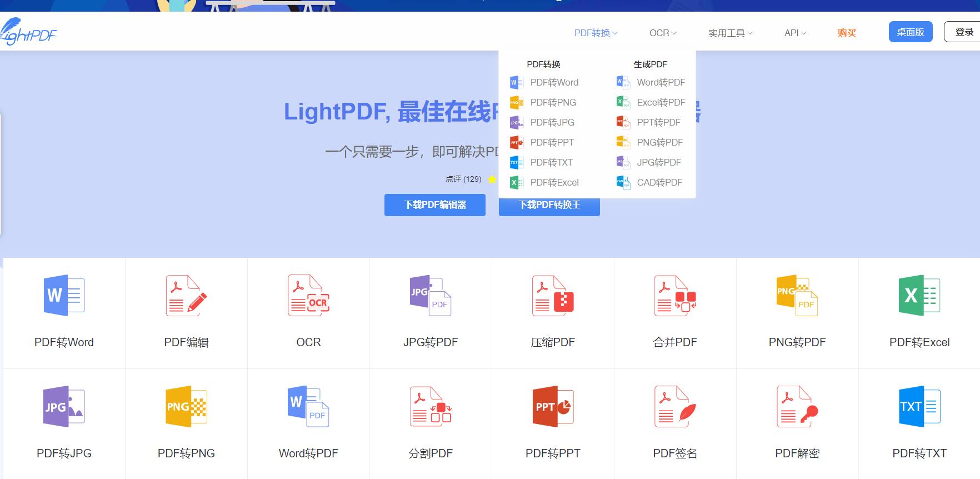Click the PDF转Excel tile icon
Screen dimensions: 980x479
click(x=919, y=296)
